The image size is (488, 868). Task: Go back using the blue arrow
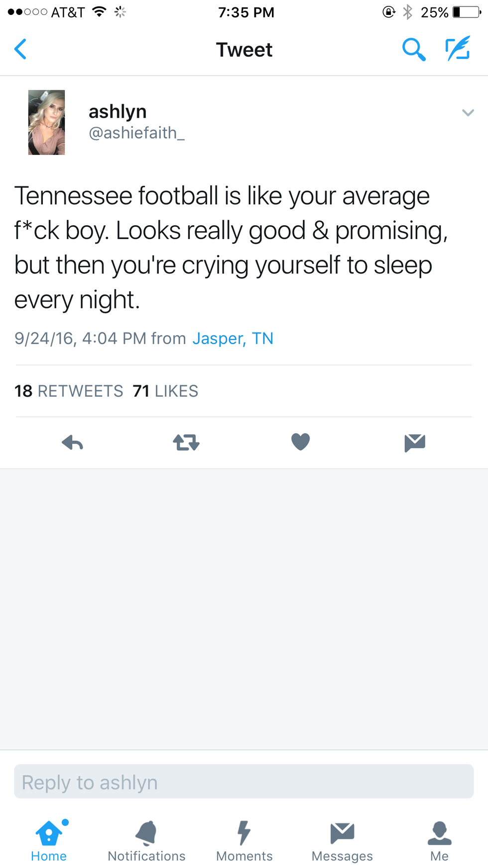20,49
